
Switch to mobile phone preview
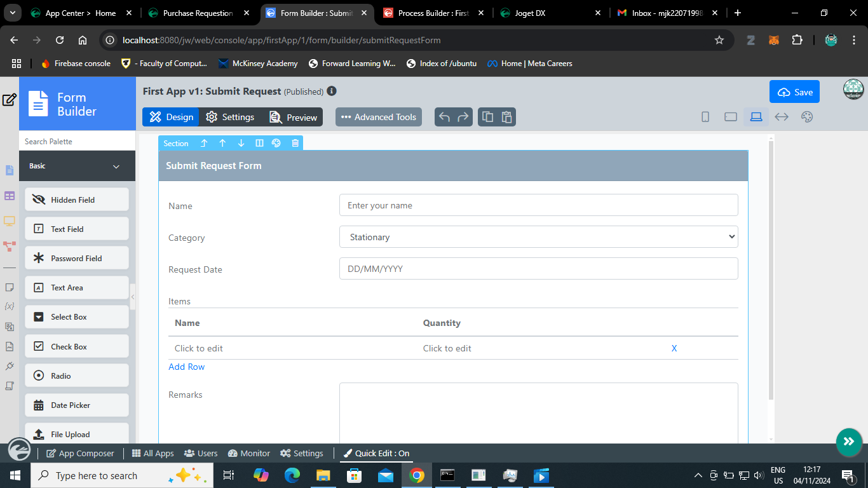[x=705, y=117]
